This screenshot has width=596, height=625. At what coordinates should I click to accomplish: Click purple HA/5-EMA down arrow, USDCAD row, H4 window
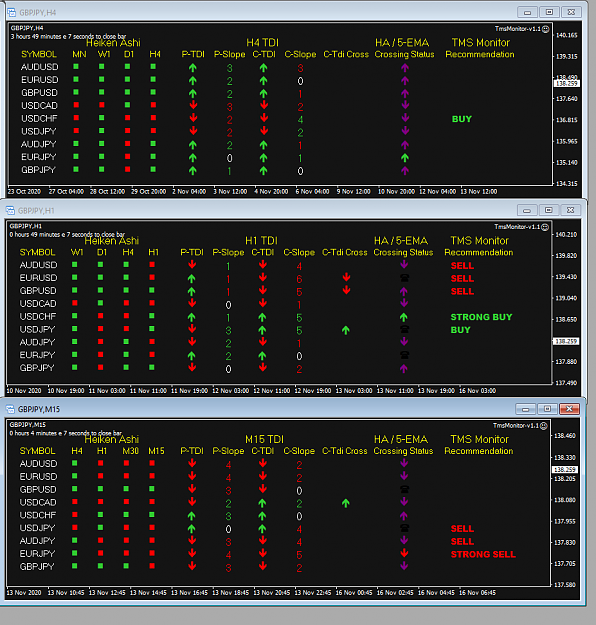(405, 105)
